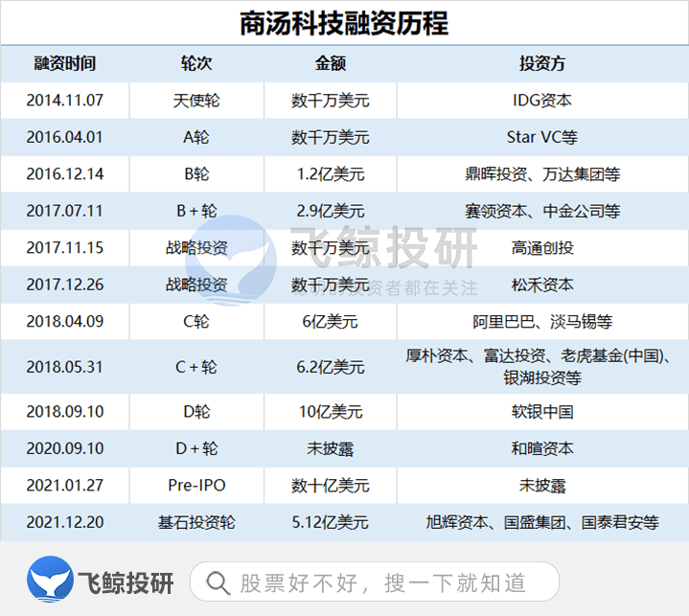The image size is (689, 616).
Task: Select the D+轮 round cell
Action: click(196, 449)
